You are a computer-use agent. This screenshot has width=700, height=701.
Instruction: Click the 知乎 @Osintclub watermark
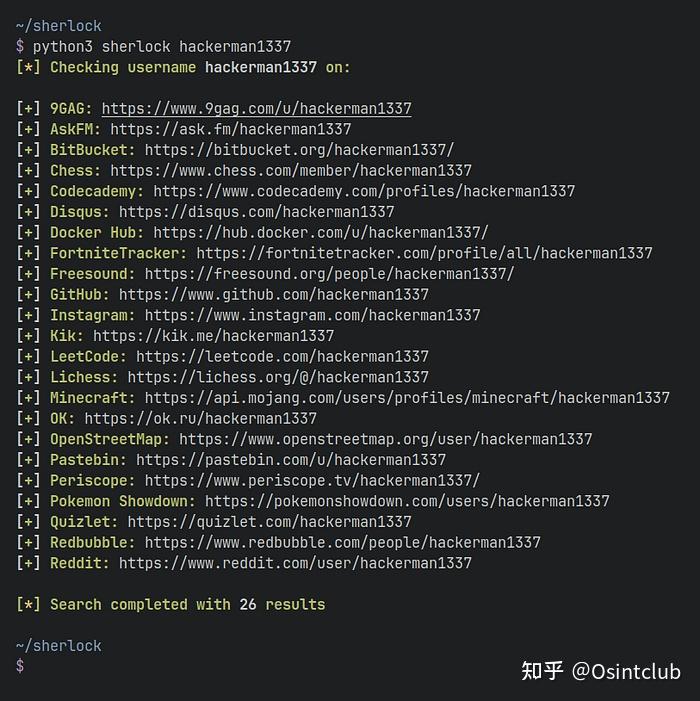click(600, 670)
